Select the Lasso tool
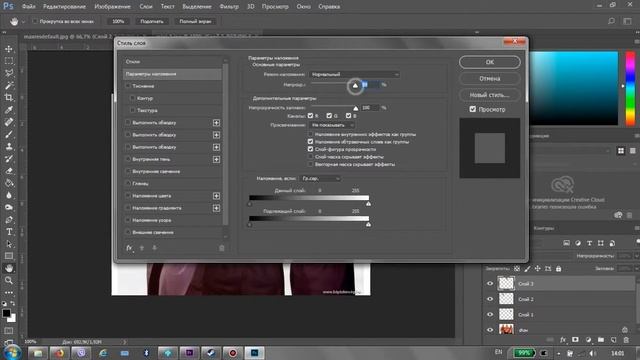Image resolution: width=640 pixels, height=360 pixels. pos(9,73)
